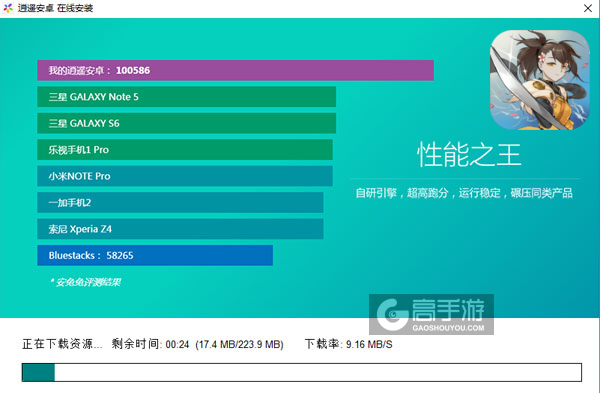Select the 三星 GALAXY Note 5 bar

(187, 97)
